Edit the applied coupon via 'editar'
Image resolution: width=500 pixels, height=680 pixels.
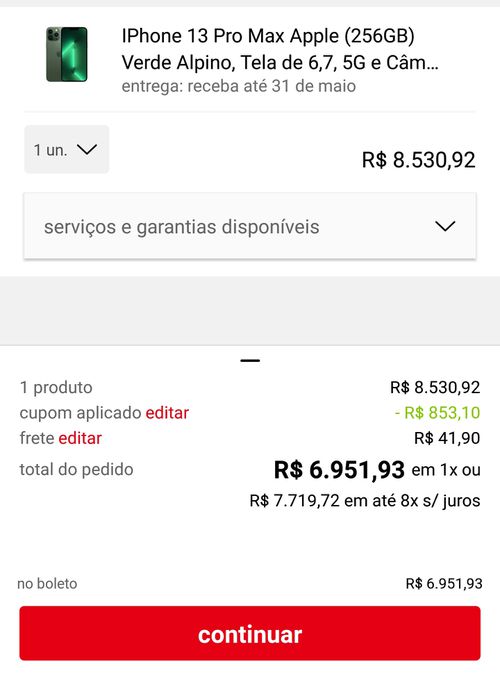167,413
